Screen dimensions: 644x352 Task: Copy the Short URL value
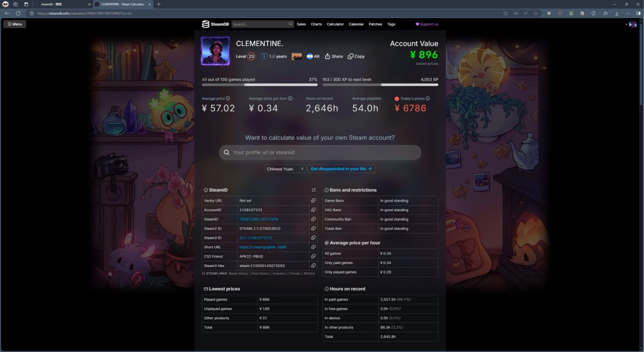point(313,247)
